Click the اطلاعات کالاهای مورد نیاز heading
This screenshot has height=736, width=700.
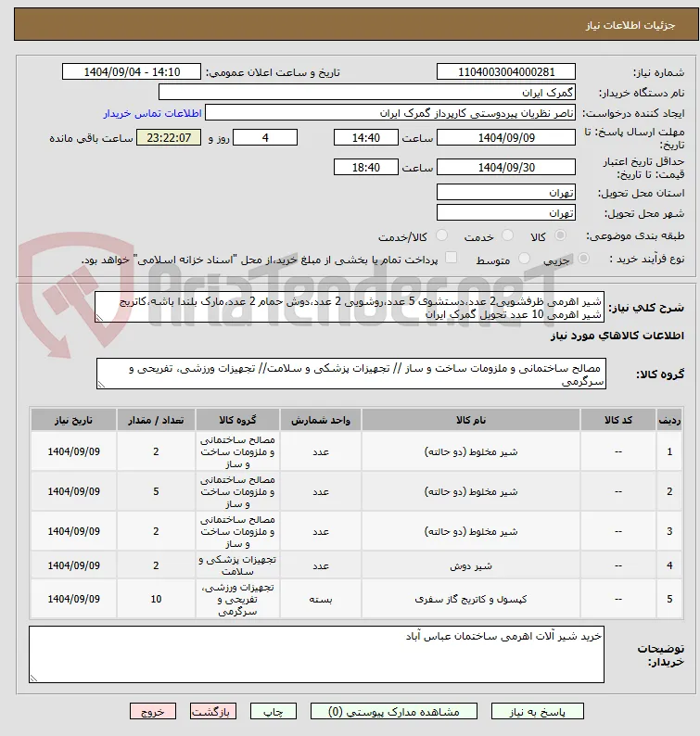(617, 336)
